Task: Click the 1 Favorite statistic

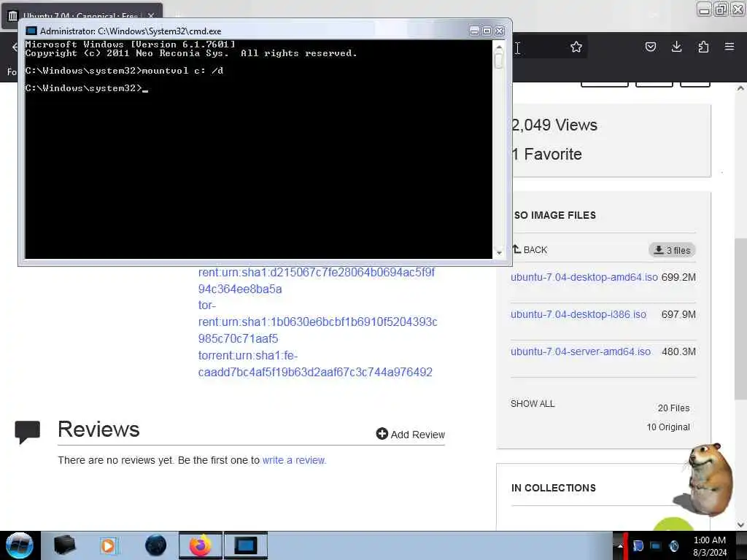Action: [x=547, y=155]
